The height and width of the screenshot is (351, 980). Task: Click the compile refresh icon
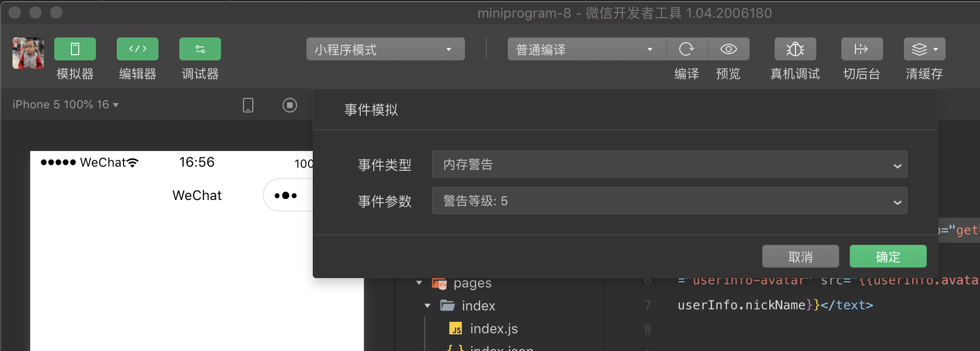click(687, 49)
